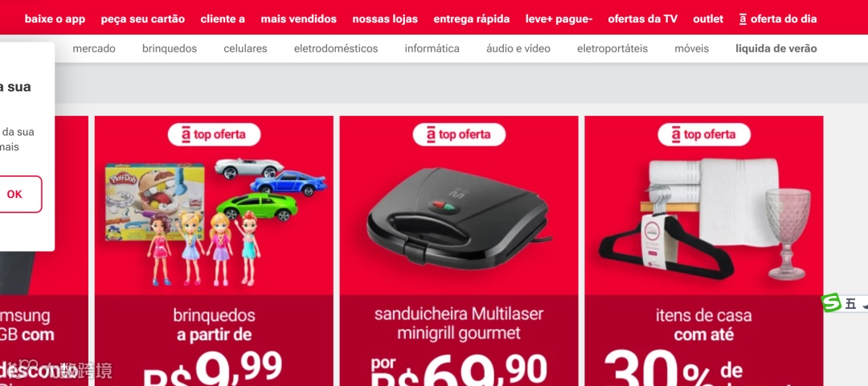The height and width of the screenshot is (386, 868).
Task: Browse the celulares category
Action: (245, 49)
